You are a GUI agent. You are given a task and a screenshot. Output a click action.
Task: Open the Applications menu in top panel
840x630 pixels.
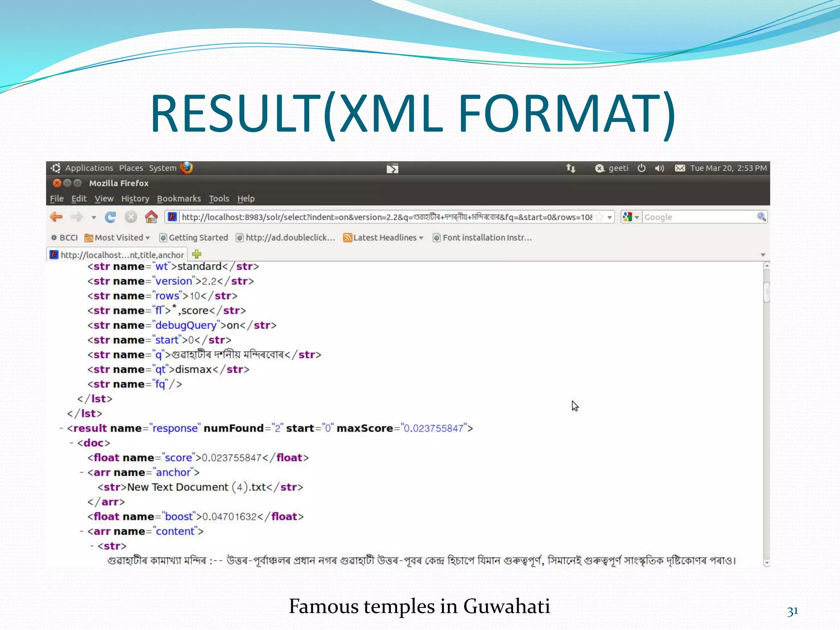[89, 168]
